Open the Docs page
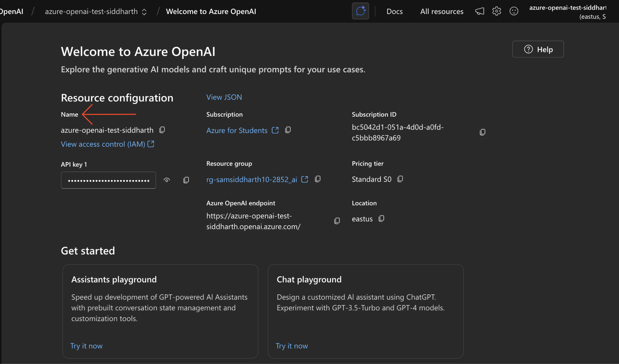 point(394,11)
